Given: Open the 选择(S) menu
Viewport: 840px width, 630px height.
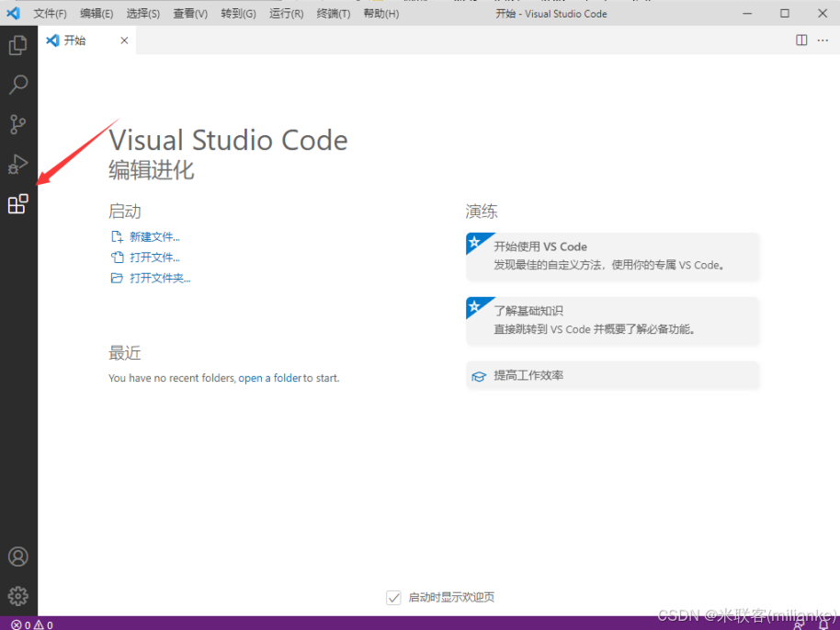Looking at the screenshot, I should pos(143,14).
